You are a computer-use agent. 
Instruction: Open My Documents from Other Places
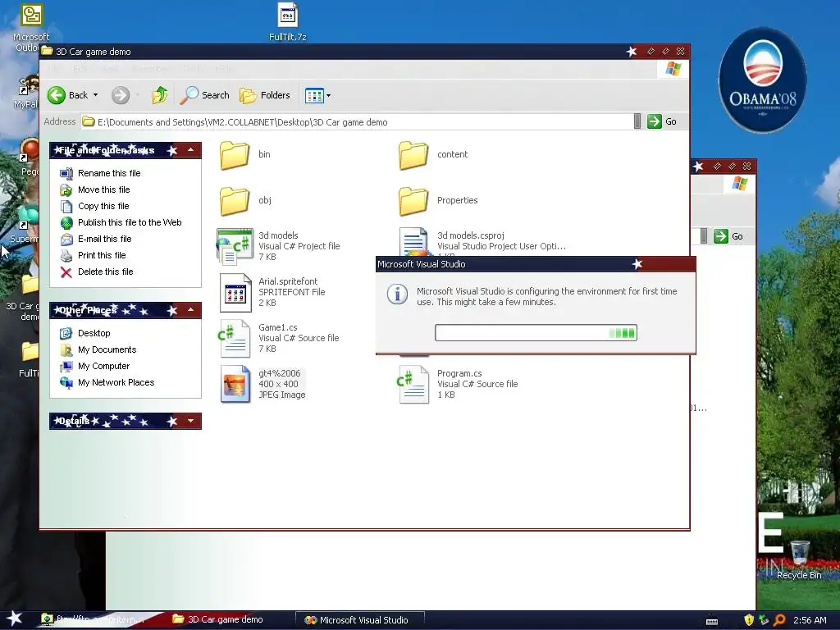click(x=107, y=349)
